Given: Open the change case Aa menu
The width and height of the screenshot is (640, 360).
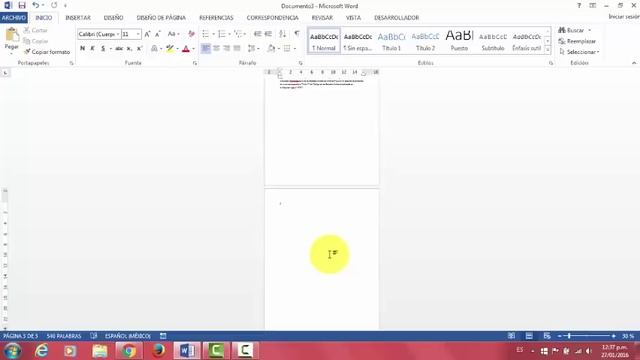Looking at the screenshot, I should [x=173, y=34].
